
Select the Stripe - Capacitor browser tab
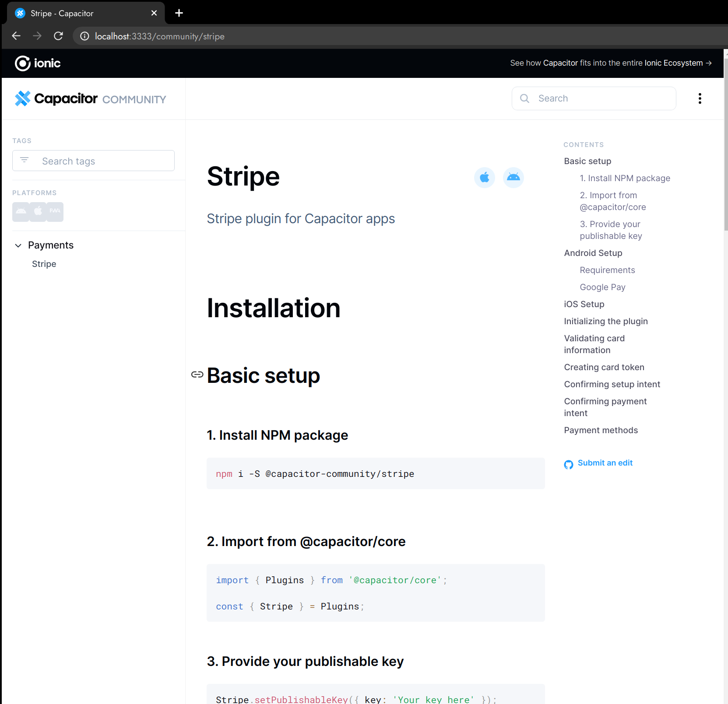click(86, 13)
